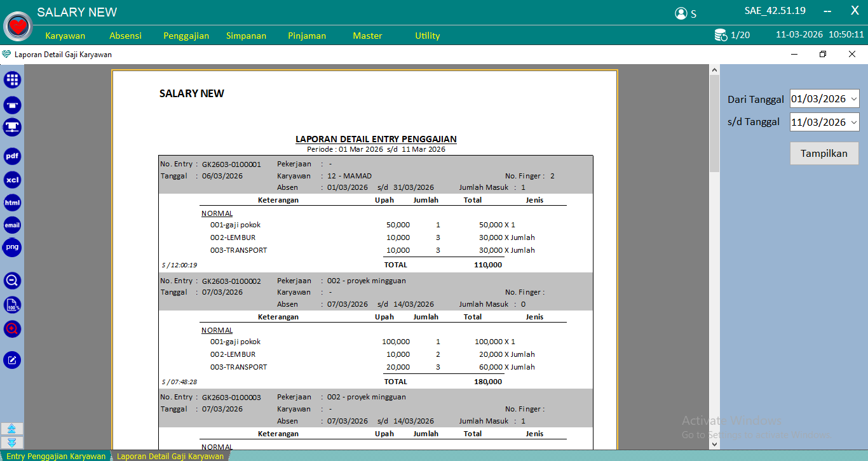This screenshot has height=461, width=868.
Task: Switch to Laporan Detail Gaji Karyawan tab
Action: [x=170, y=456]
